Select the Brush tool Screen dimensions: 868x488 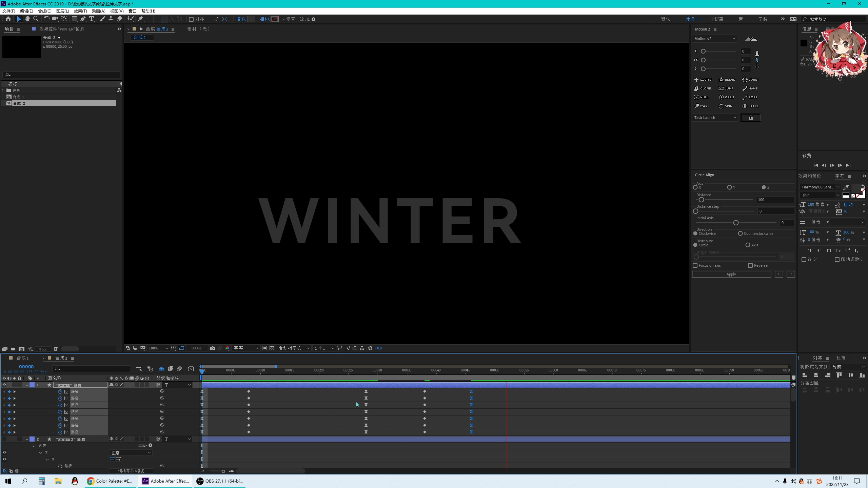click(102, 19)
